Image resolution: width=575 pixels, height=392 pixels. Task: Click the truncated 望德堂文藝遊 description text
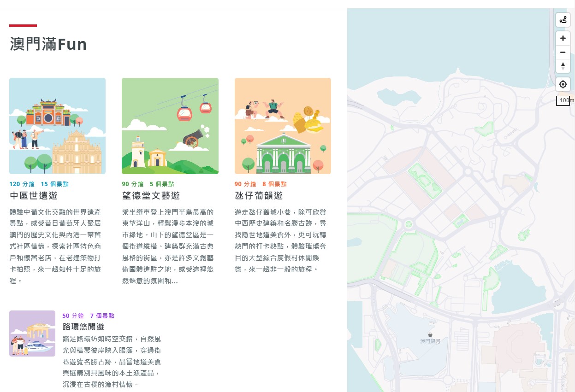point(168,246)
